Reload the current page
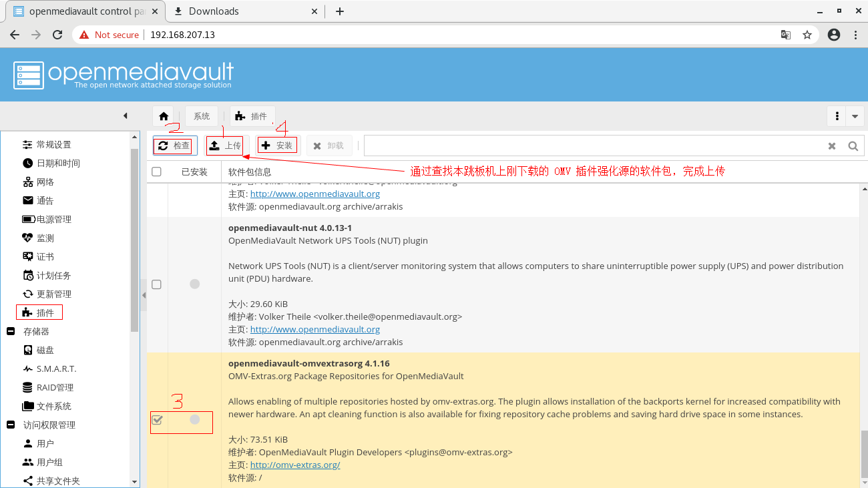The image size is (868, 488). coord(57,35)
